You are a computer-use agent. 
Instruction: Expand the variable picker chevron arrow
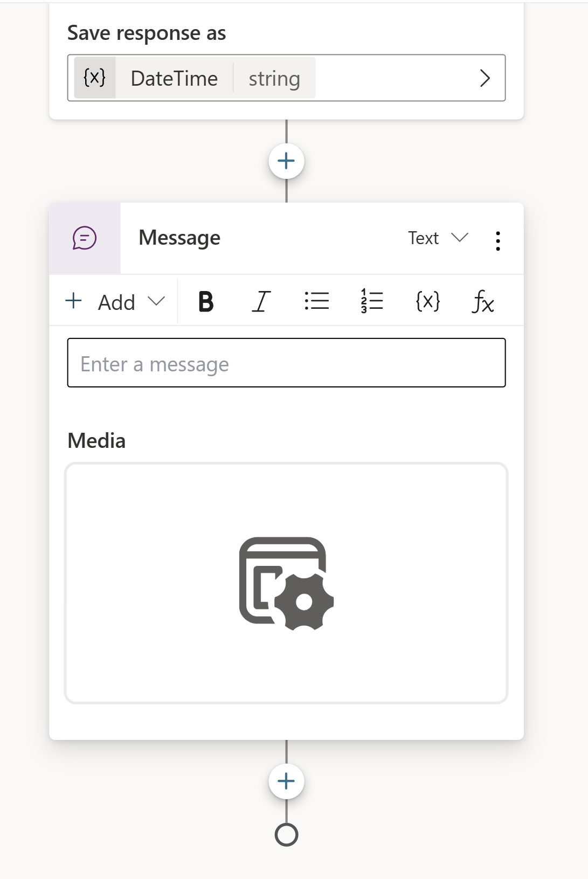pos(485,78)
